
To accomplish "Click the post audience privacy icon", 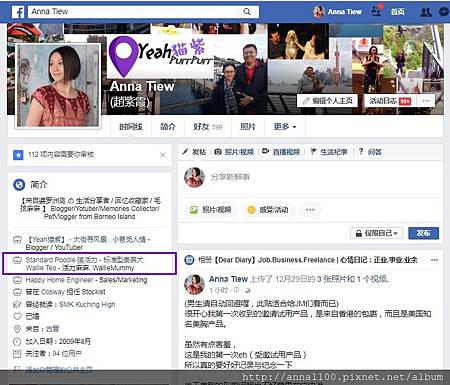I will 247,290.
